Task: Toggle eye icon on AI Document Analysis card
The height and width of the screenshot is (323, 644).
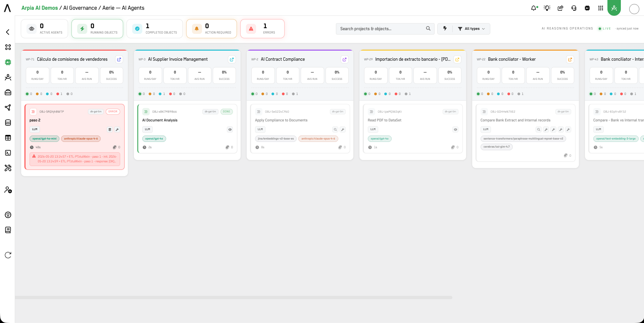Action: (230, 129)
